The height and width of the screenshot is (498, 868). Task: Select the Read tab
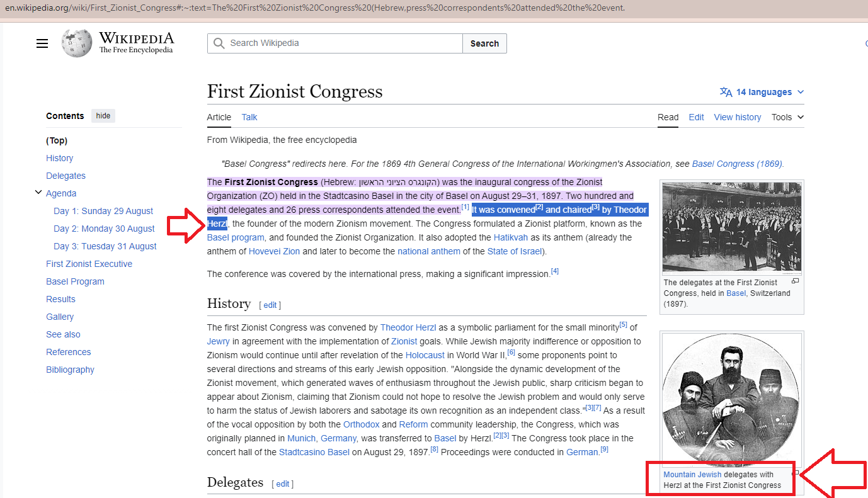coord(668,117)
